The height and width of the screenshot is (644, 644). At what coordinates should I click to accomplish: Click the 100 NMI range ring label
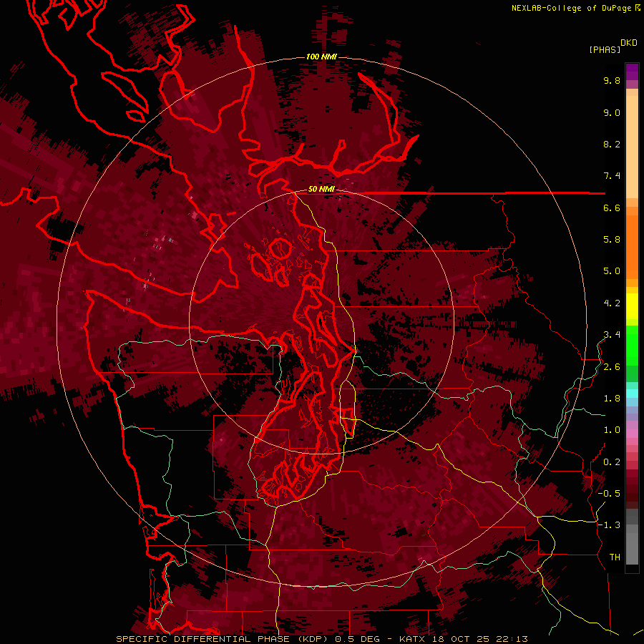[x=321, y=57]
